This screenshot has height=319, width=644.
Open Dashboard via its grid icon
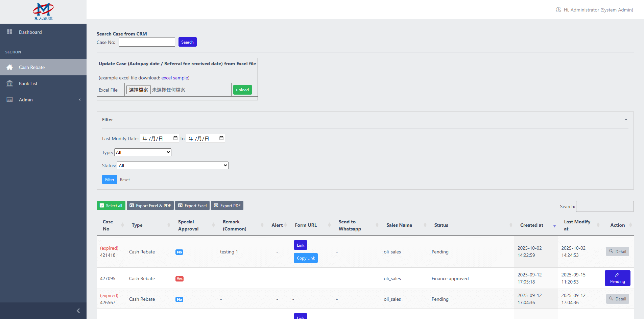click(10, 32)
